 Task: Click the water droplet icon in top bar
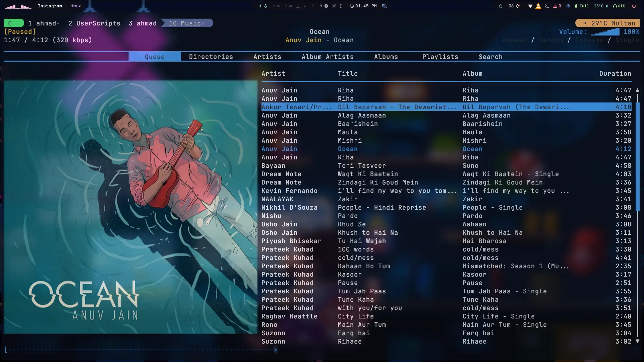pyautogui.click(x=501, y=6)
